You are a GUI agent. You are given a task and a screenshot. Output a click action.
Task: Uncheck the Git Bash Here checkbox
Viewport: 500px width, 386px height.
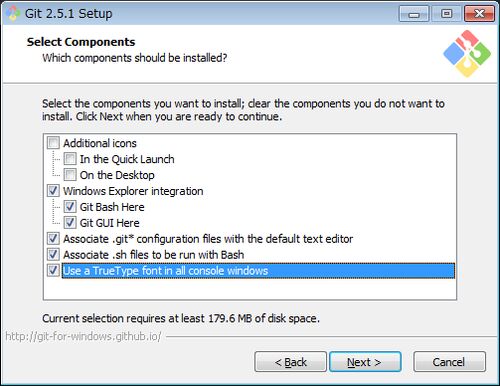click(x=70, y=207)
